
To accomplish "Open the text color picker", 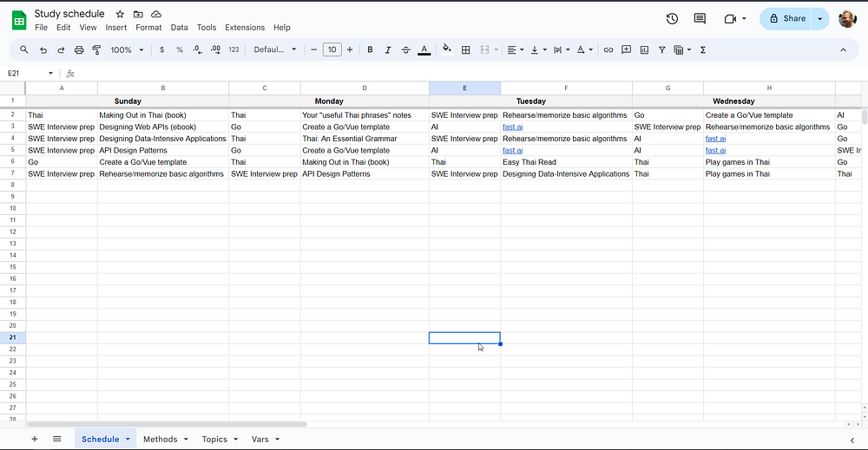I will click(x=424, y=49).
